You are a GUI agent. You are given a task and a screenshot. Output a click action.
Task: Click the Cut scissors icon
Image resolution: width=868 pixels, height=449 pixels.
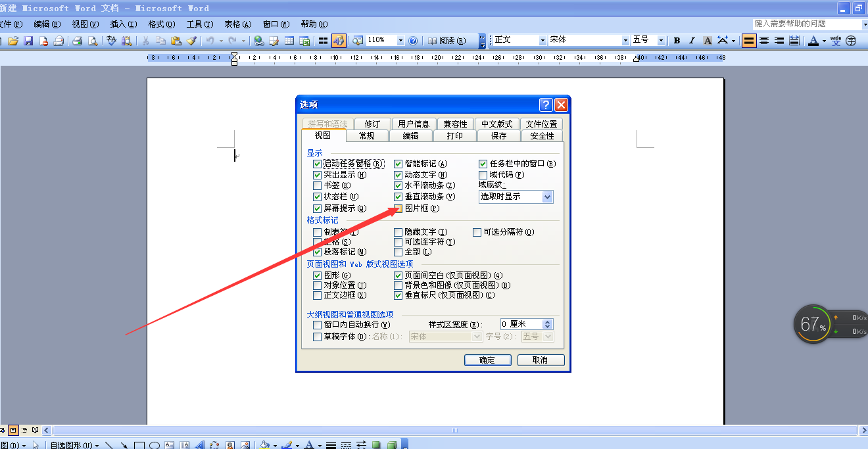tap(145, 41)
